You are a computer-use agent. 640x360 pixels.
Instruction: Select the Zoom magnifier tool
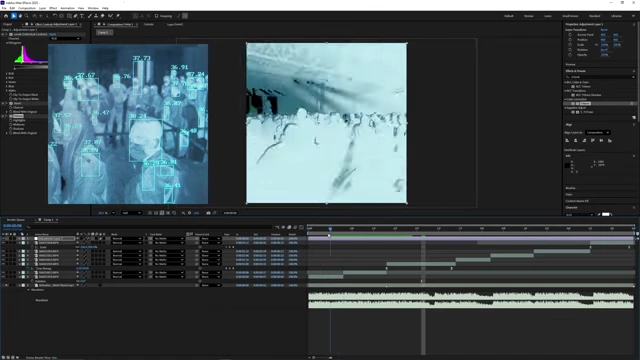tap(27, 16)
